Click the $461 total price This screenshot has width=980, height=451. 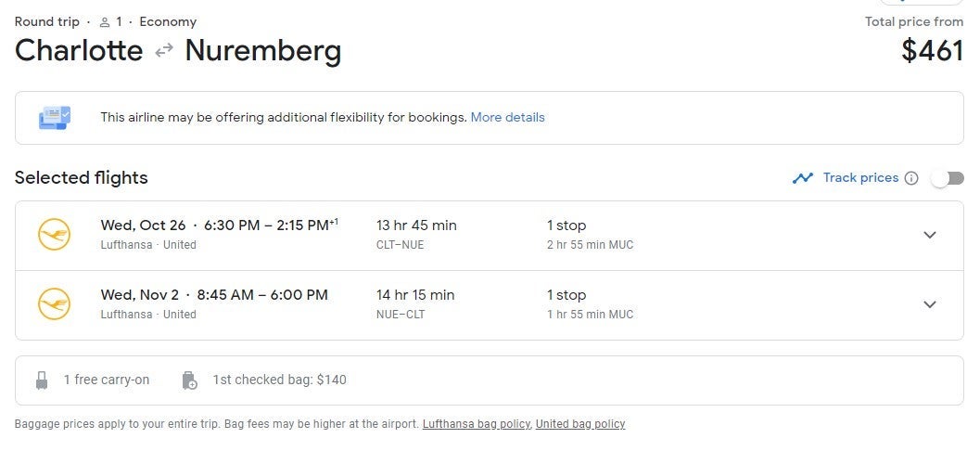(932, 51)
